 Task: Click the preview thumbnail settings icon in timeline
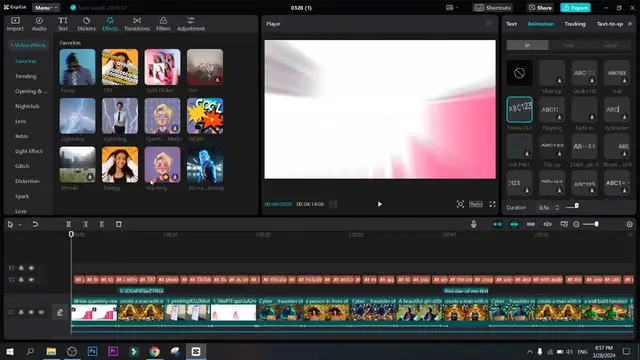(564, 224)
